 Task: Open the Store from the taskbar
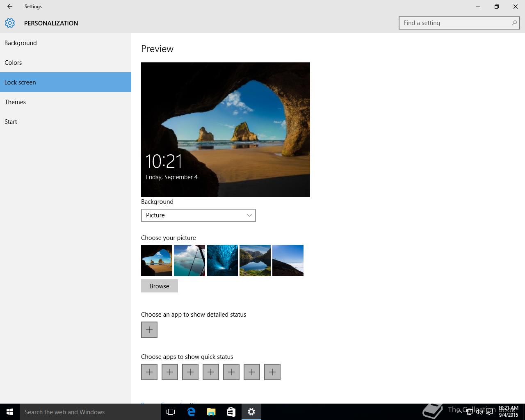coord(231,412)
